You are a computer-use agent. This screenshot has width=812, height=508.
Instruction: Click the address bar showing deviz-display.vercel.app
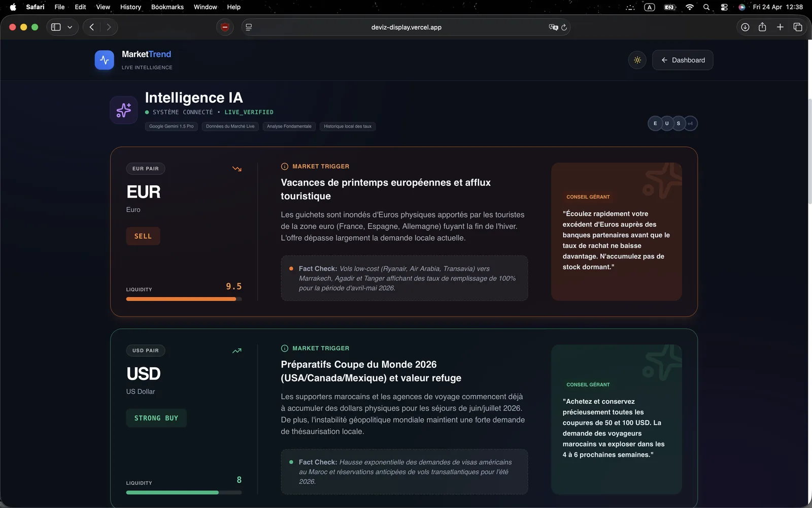tap(406, 27)
